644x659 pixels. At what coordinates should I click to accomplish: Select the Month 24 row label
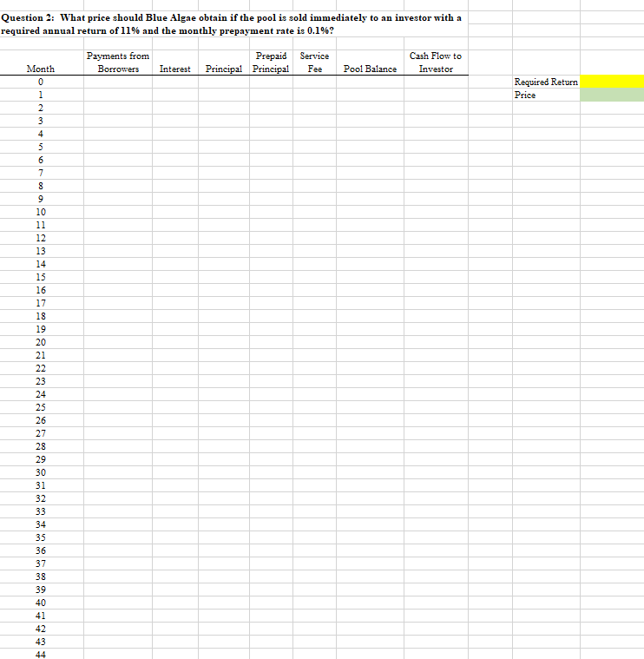(41, 394)
